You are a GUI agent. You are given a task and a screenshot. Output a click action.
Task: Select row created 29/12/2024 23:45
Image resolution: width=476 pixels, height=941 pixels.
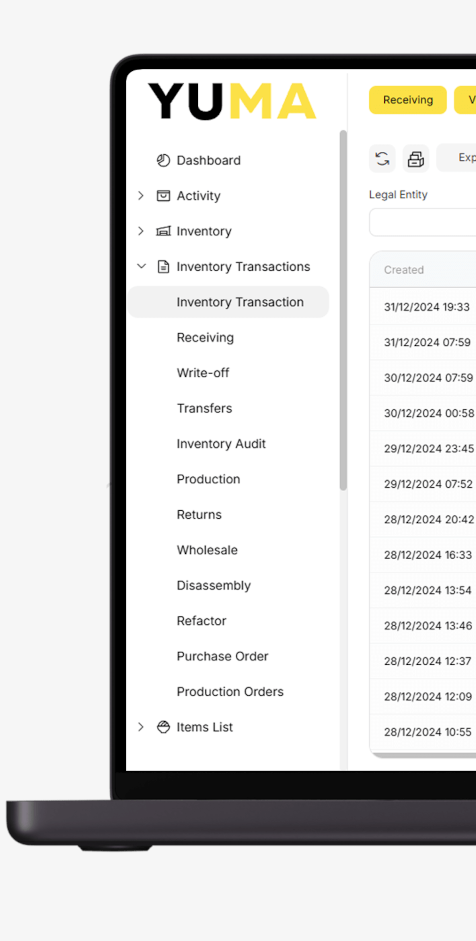423,448
